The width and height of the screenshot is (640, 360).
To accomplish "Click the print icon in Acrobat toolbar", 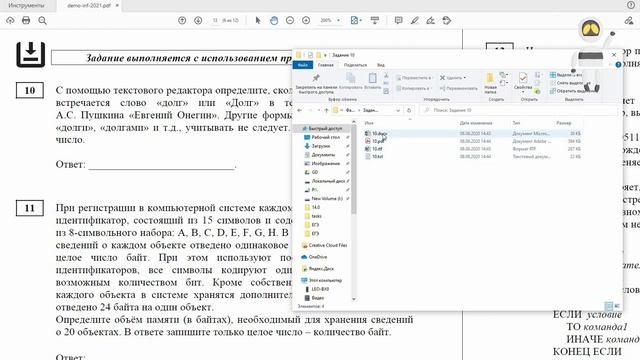I will coord(26,20).
